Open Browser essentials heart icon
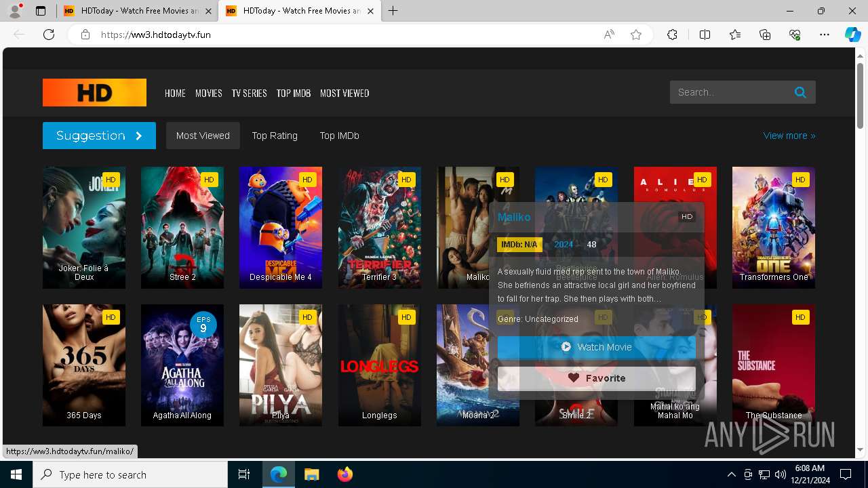The image size is (868, 488). [x=795, y=35]
